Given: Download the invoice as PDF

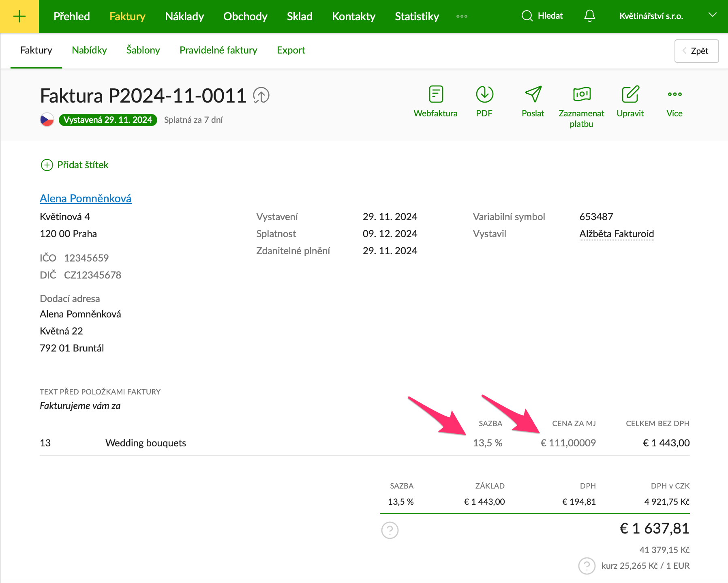Looking at the screenshot, I should point(484,94).
